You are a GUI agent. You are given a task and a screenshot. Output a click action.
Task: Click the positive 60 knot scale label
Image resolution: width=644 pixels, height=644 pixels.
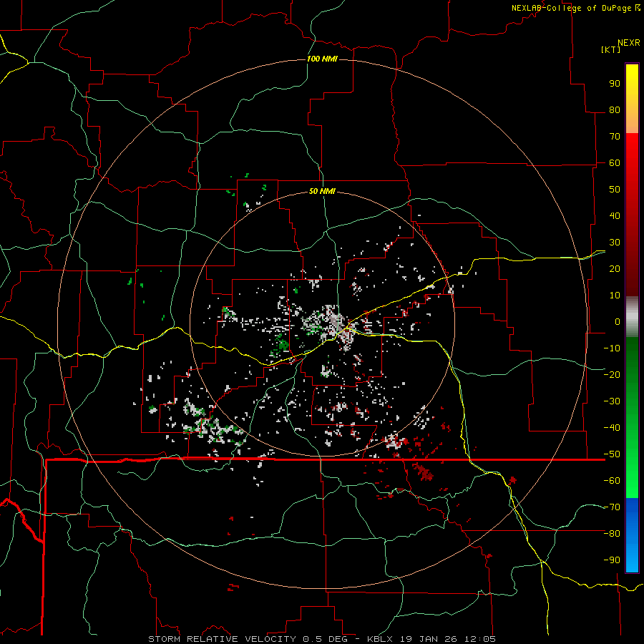click(x=615, y=162)
